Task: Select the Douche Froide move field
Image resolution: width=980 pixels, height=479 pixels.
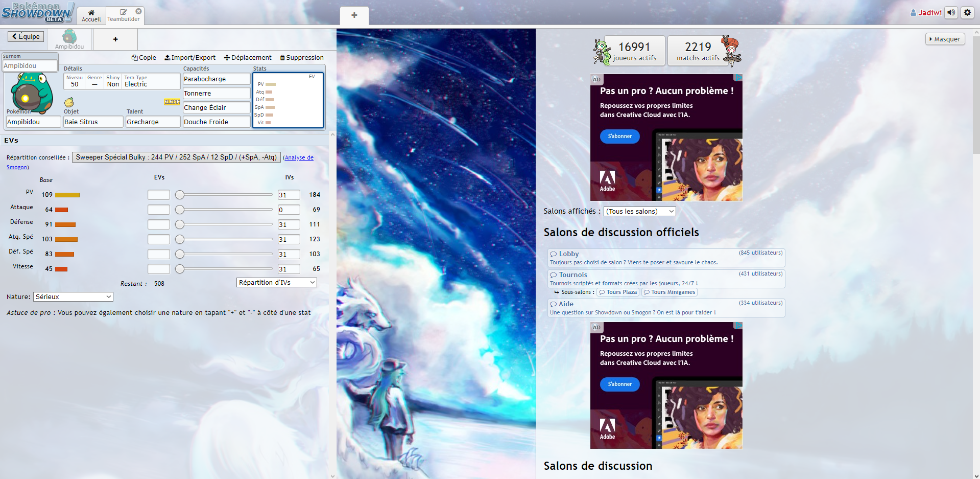Action: pyautogui.click(x=217, y=122)
